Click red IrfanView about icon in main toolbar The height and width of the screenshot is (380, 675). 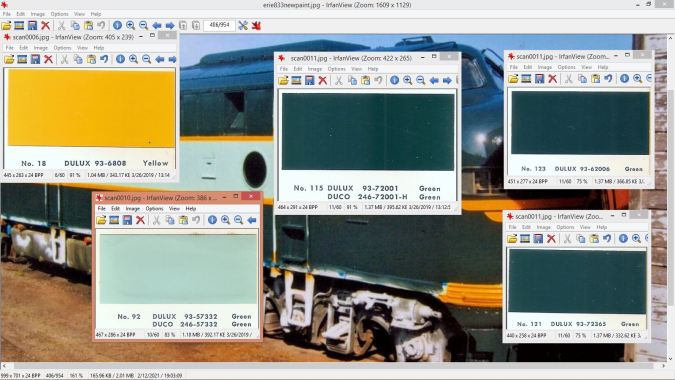coord(257,25)
